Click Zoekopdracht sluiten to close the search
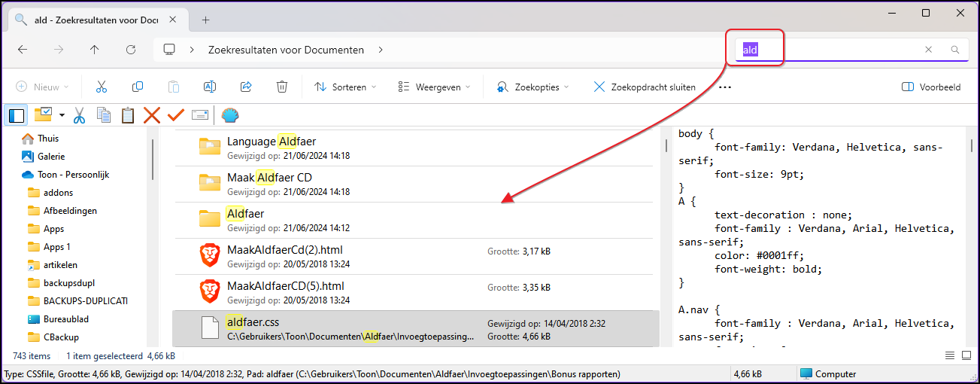 (x=645, y=87)
